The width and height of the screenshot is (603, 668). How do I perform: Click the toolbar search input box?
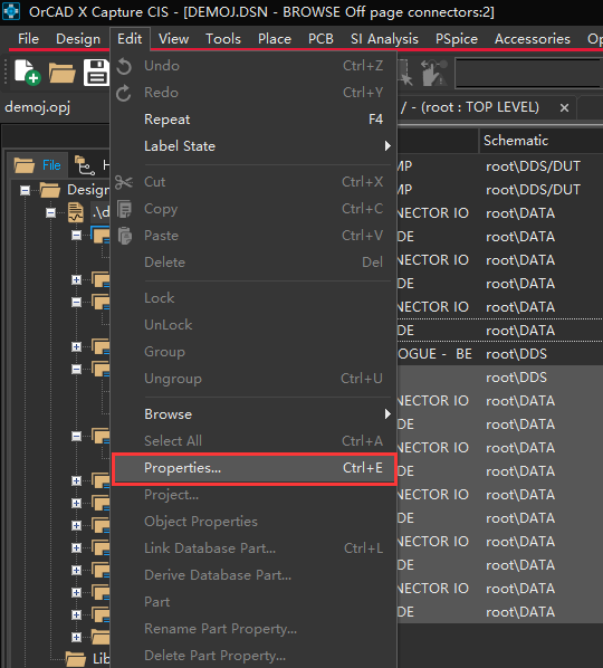528,73
